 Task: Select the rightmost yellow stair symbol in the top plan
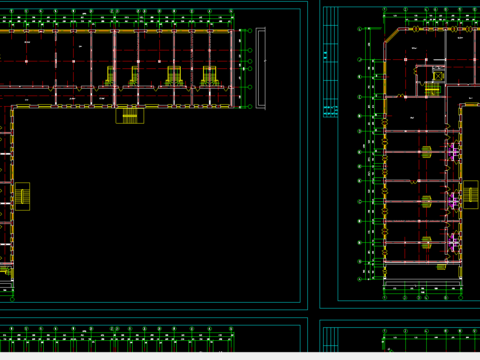210,76
